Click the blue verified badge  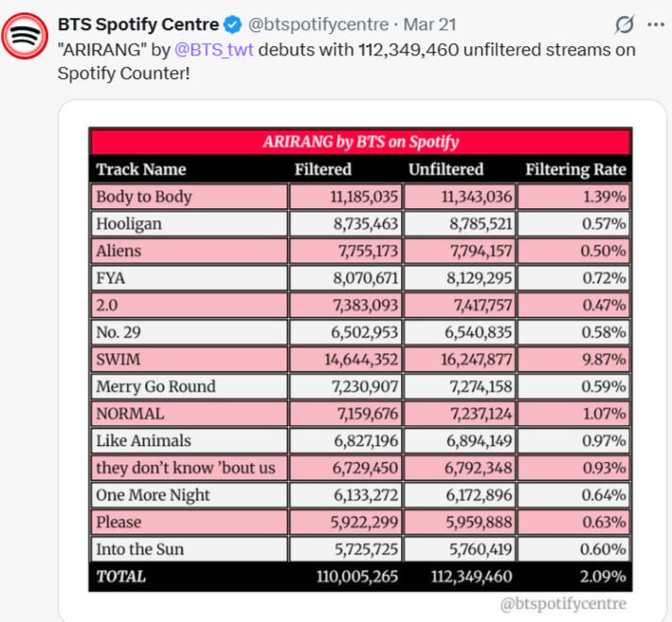click(232, 24)
